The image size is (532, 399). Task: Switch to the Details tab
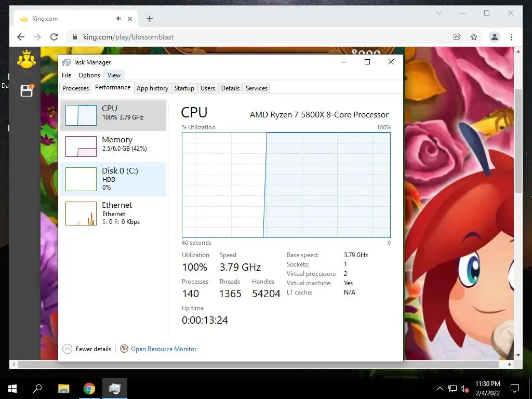coord(230,88)
